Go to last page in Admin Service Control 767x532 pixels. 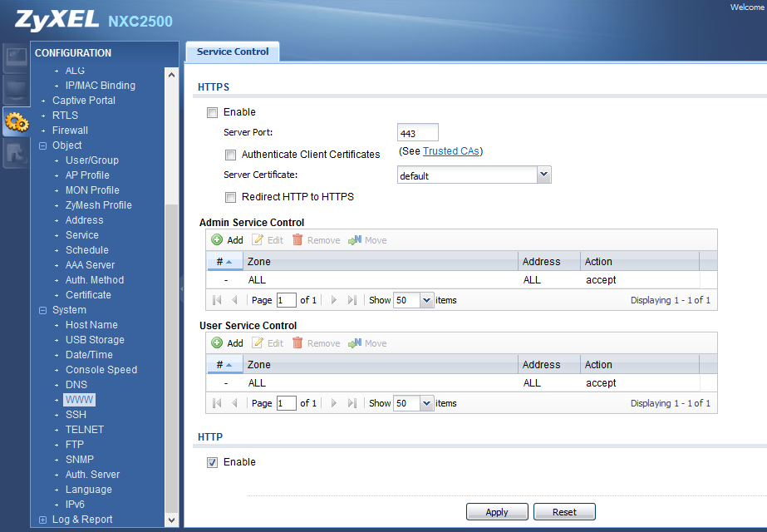click(352, 300)
